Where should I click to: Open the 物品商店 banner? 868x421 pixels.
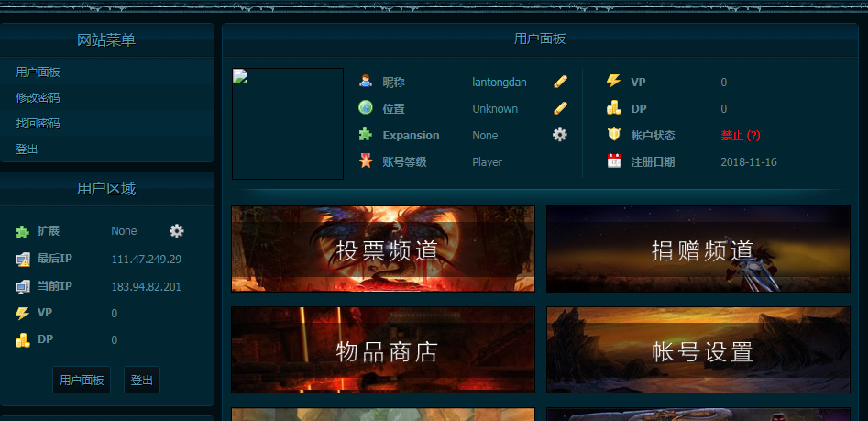(x=383, y=350)
